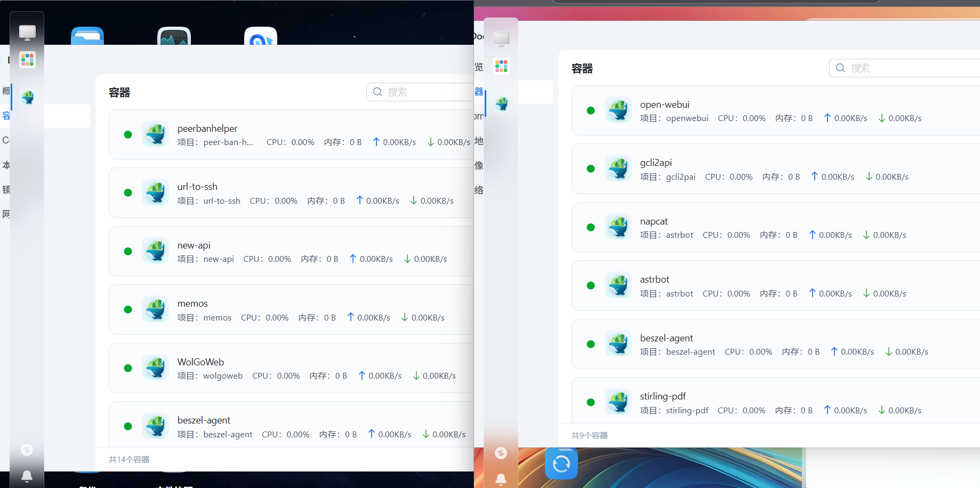Click the 项目: openwebui project label
Viewport: 980px width, 488px height.
[674, 118]
